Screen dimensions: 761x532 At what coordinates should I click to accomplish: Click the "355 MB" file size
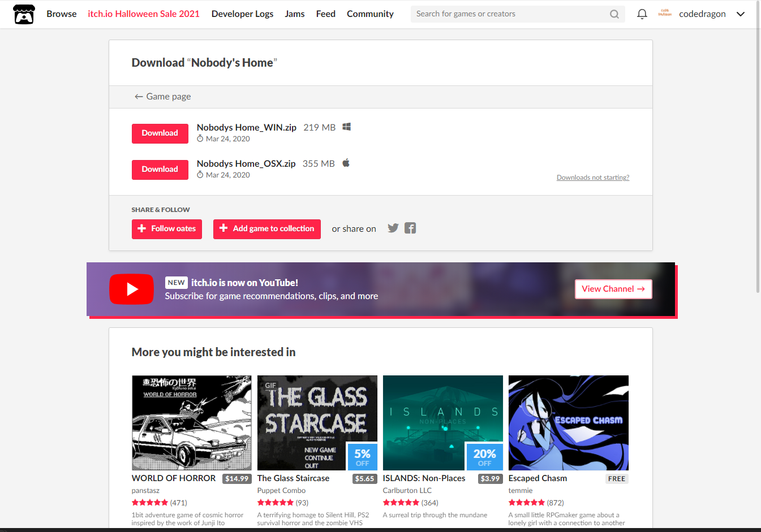tap(319, 164)
